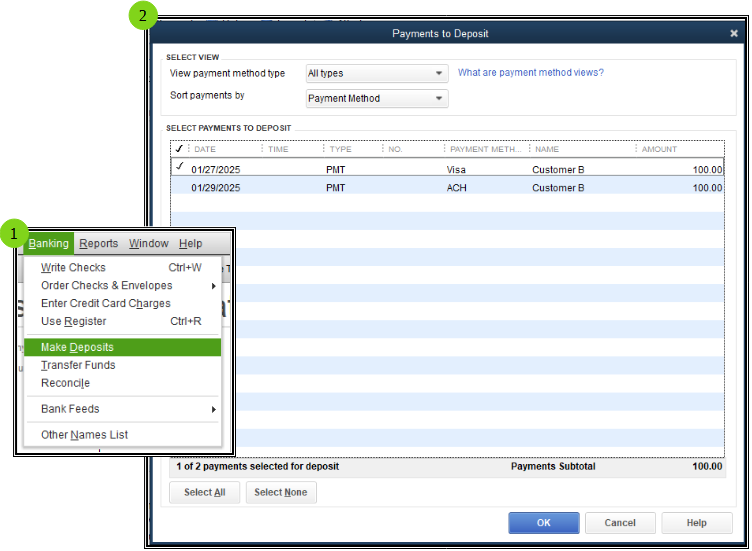Choose Use Register menu item
Viewport: 752px width, 551px height.
pos(122,321)
